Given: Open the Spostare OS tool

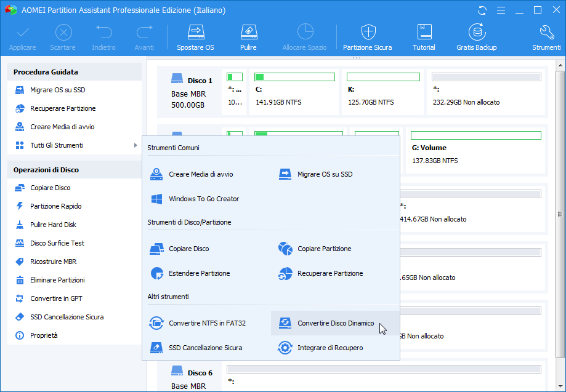Looking at the screenshot, I should pos(195,38).
